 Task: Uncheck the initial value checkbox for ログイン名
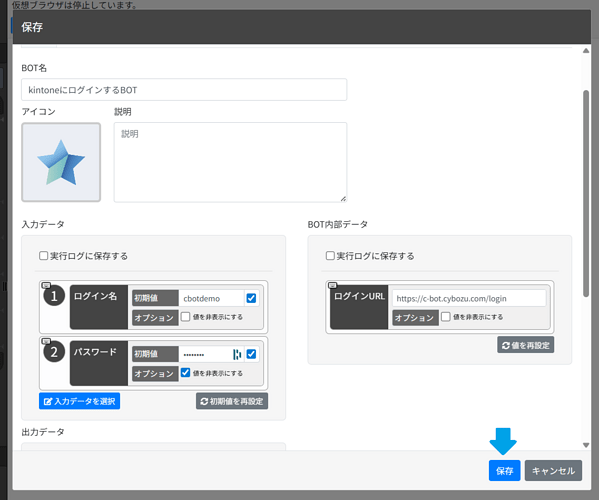pos(251,298)
